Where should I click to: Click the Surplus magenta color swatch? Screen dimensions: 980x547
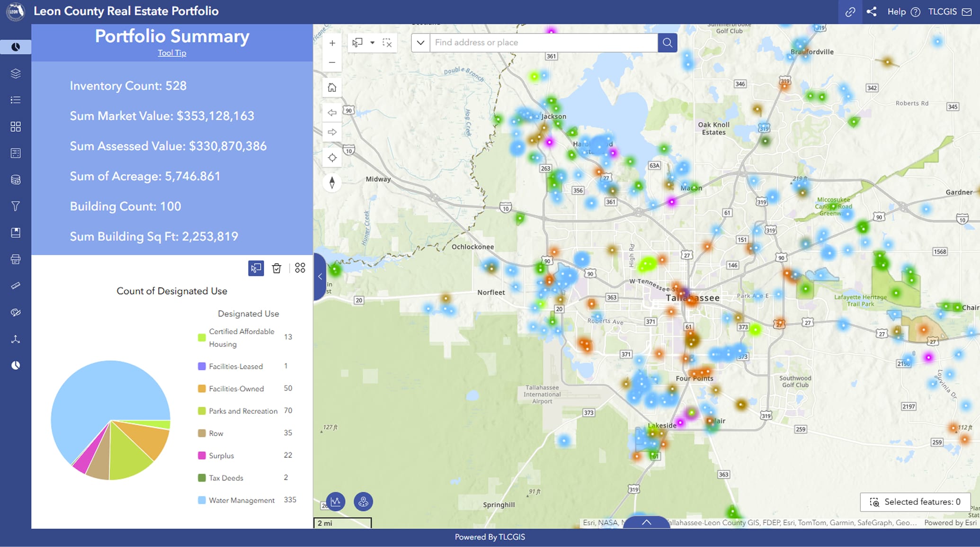pyautogui.click(x=202, y=456)
